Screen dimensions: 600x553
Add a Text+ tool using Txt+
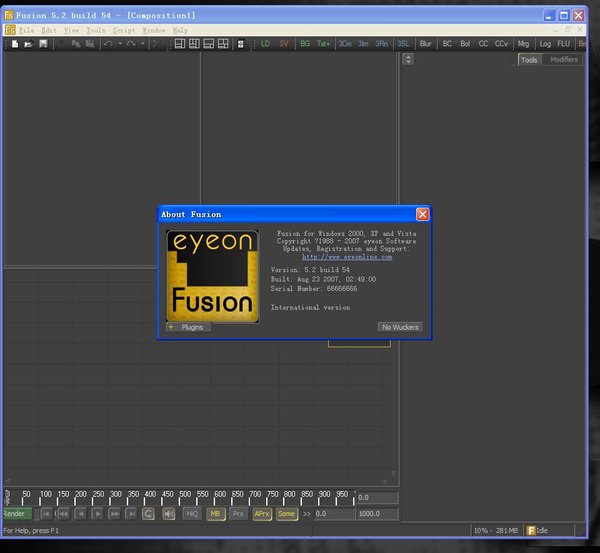coord(323,44)
